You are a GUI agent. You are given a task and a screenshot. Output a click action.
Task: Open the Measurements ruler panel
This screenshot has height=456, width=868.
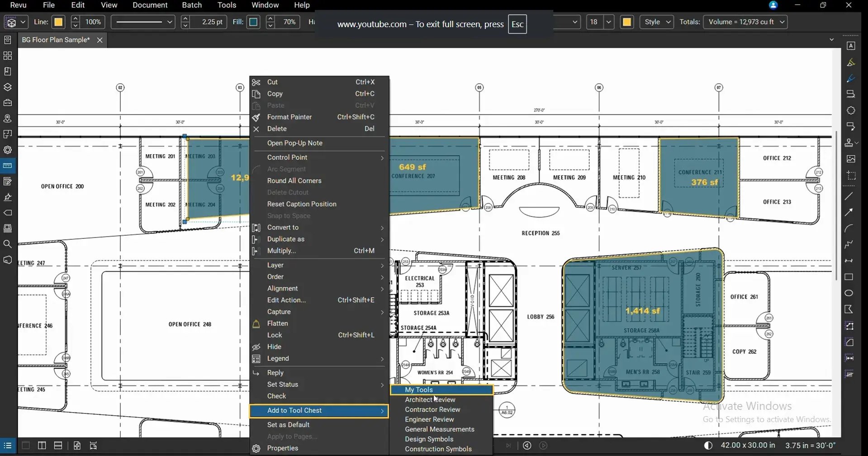(8, 166)
